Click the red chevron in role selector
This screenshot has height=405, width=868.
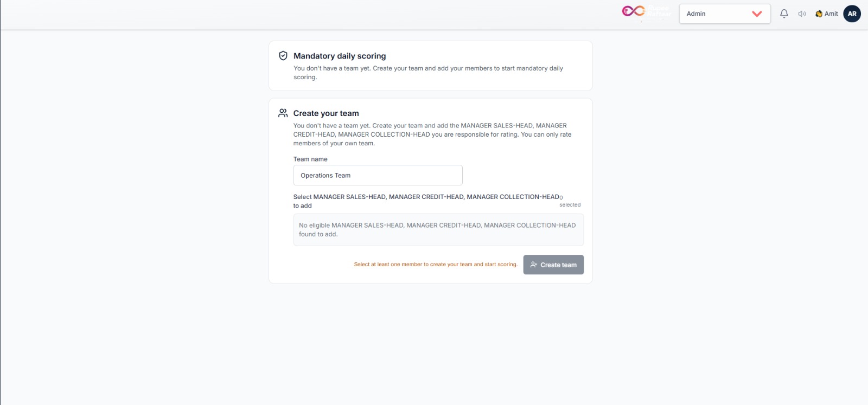[x=757, y=14]
